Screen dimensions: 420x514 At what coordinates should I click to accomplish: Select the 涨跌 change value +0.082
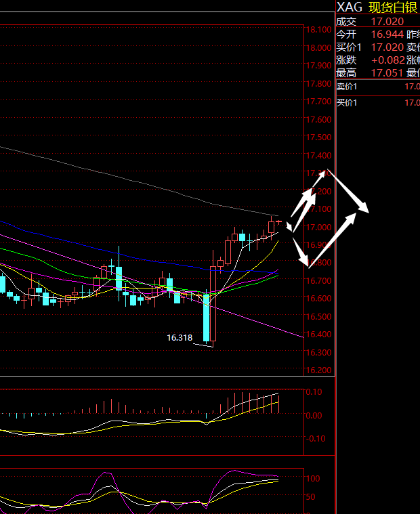tap(388, 60)
